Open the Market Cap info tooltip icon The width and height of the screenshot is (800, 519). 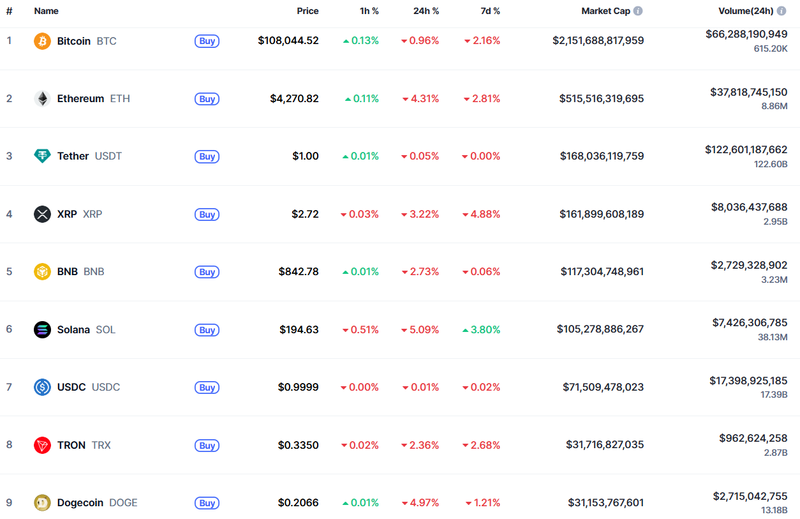[638, 11]
